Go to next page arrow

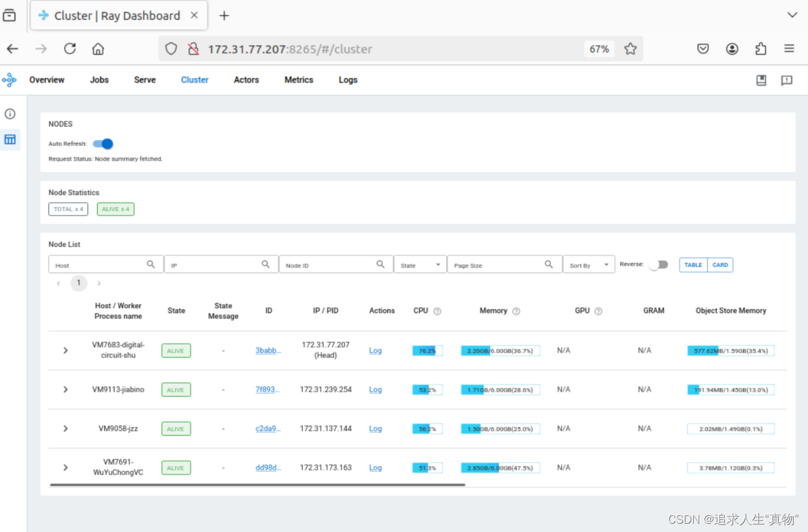click(99, 283)
